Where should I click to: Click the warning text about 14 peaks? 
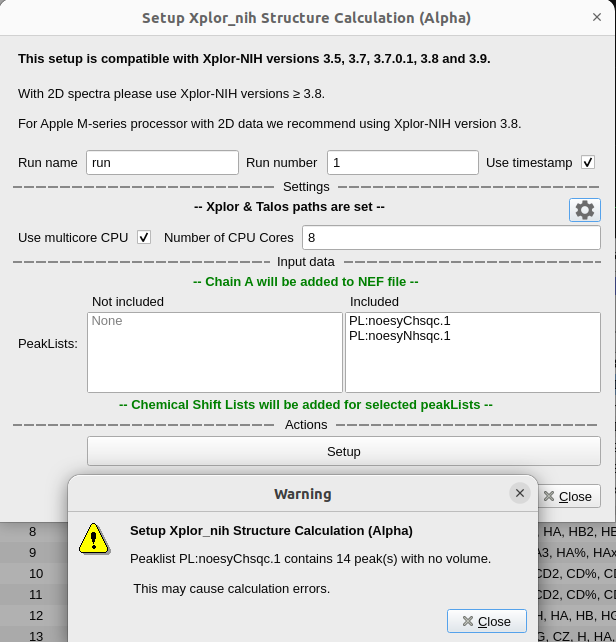click(x=310, y=559)
